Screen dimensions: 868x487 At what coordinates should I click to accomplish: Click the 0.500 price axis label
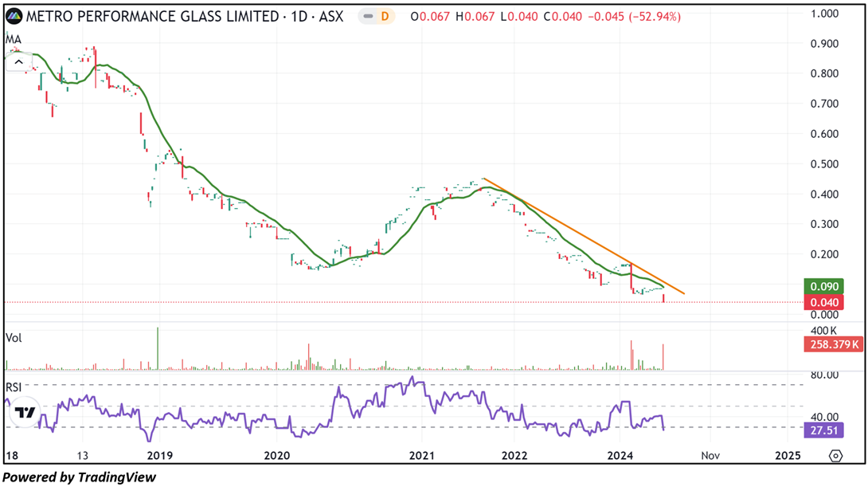824,164
